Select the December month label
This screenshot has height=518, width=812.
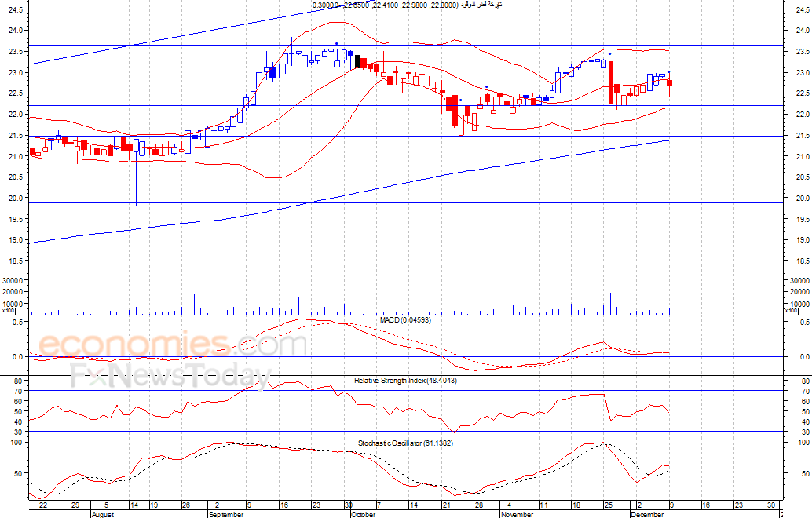tap(647, 514)
